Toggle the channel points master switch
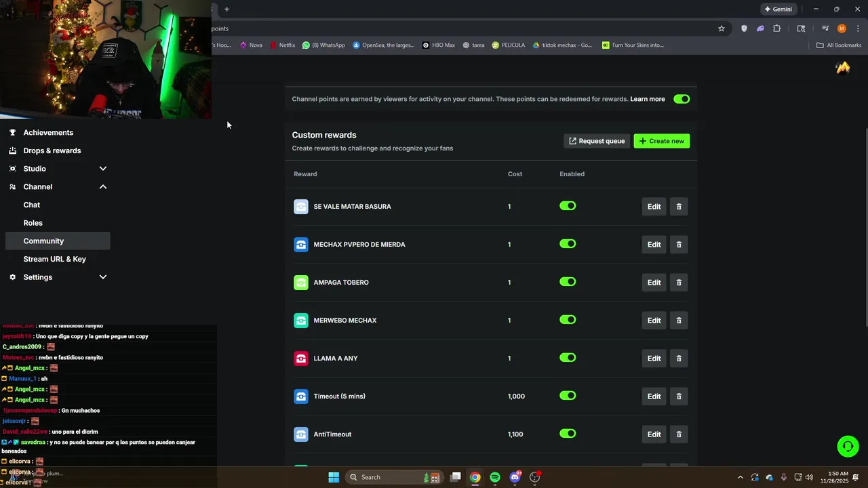Screen dimensions: 868x488 tap(682, 99)
